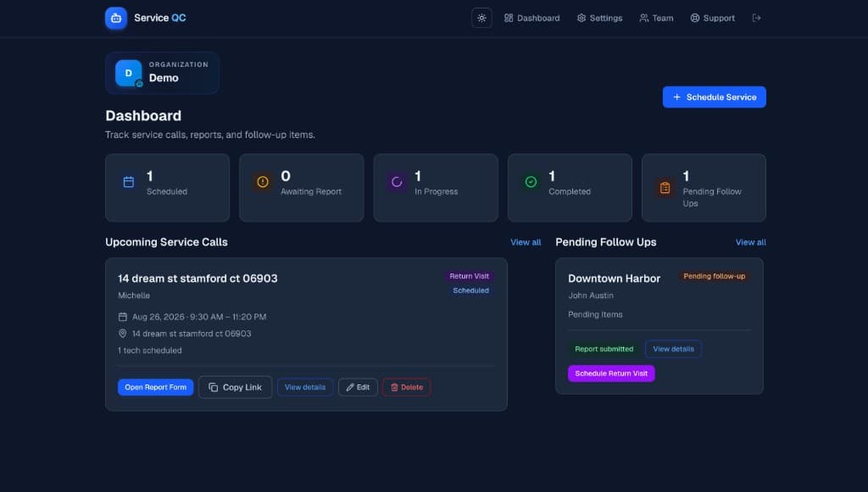Viewport: 868px width, 492px height.
Task: Click the Open Report Form button
Action: tap(156, 387)
